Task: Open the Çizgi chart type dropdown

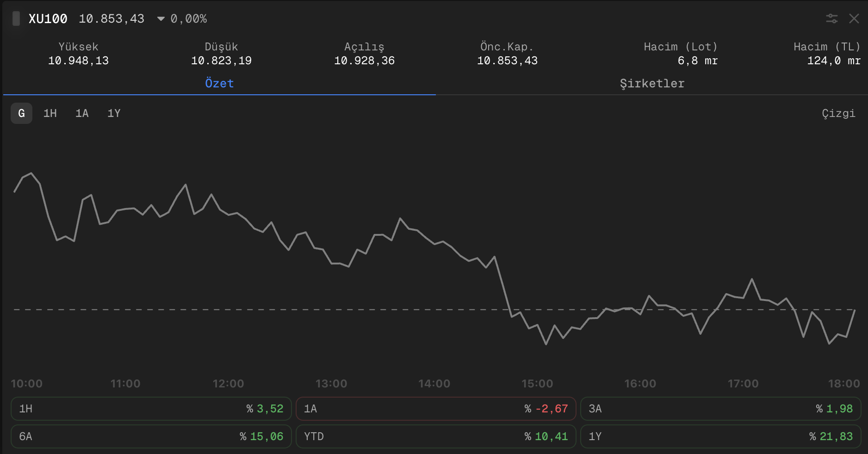Action: pyautogui.click(x=838, y=113)
